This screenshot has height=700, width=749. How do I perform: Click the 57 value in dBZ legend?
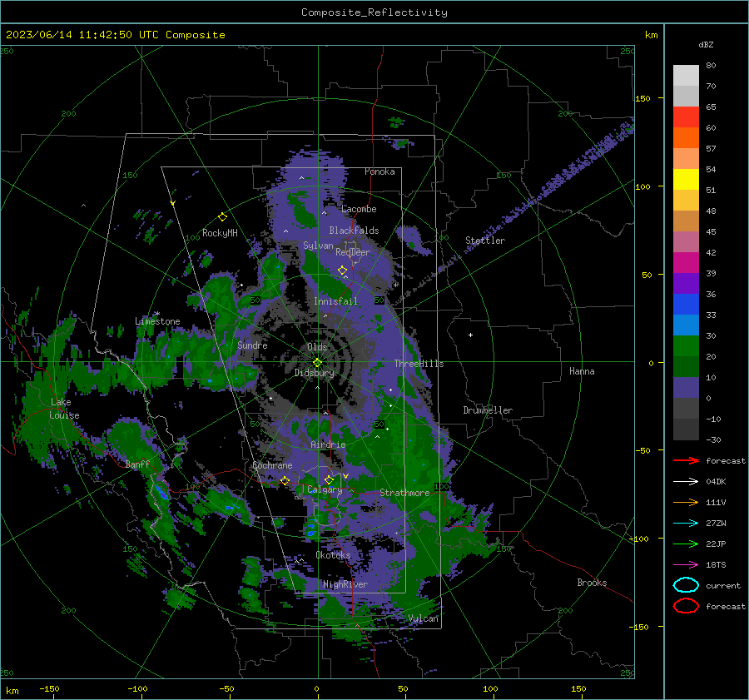pyautogui.click(x=711, y=149)
